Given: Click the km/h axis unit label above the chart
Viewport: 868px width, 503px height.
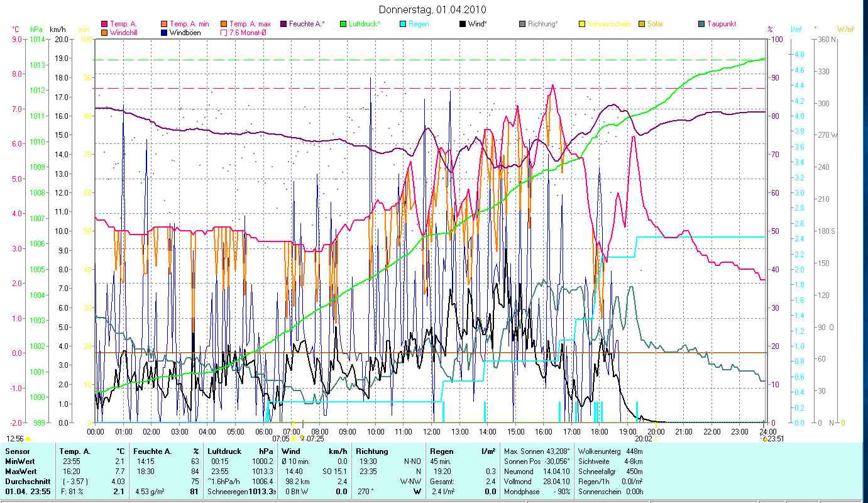Looking at the screenshot, I should pyautogui.click(x=58, y=29).
